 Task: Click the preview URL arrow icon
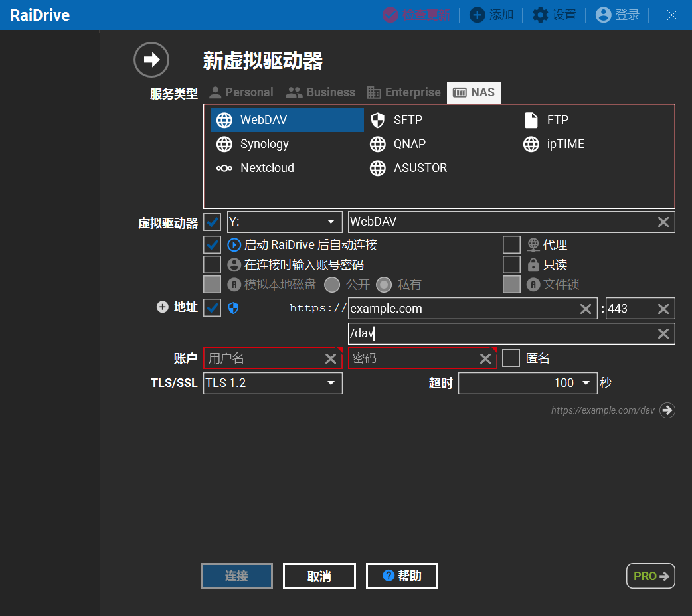point(667,410)
